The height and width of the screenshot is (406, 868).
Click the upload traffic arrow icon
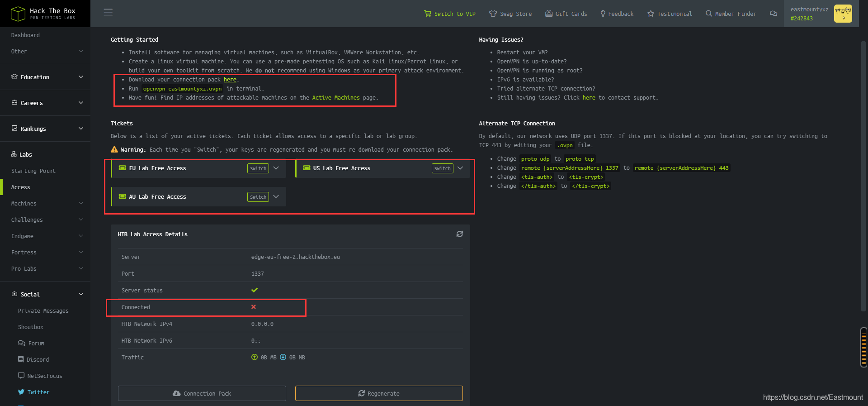pos(255,357)
